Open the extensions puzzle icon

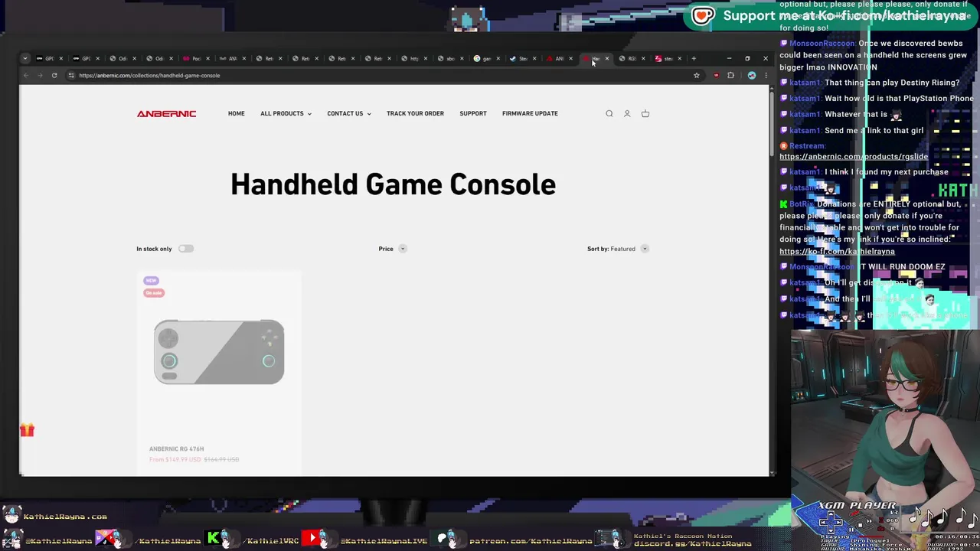pos(731,75)
